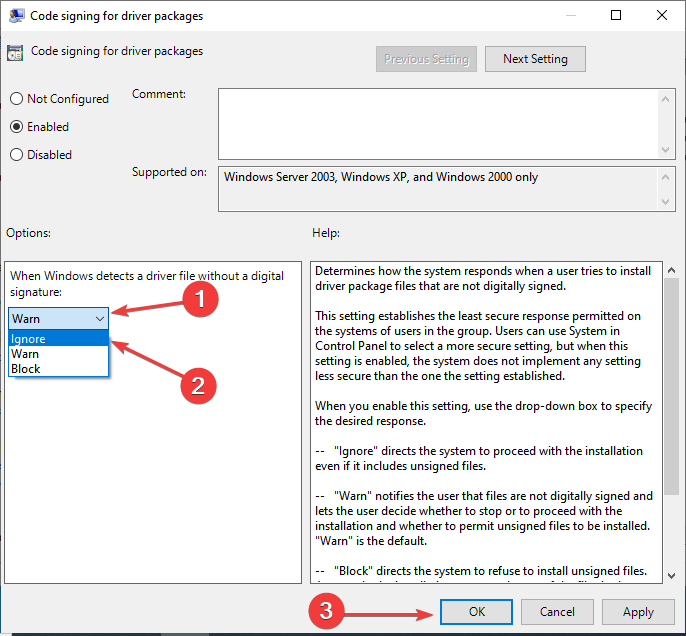The height and width of the screenshot is (636, 686).
Task: Click inside the Comment text field
Action: click(437, 122)
